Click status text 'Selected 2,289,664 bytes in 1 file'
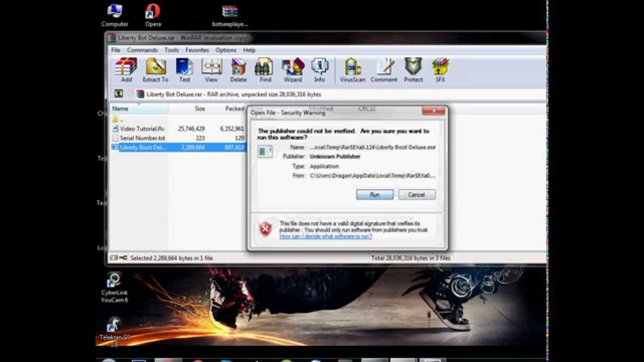Viewport: 644px width, 362px height. click(172, 258)
